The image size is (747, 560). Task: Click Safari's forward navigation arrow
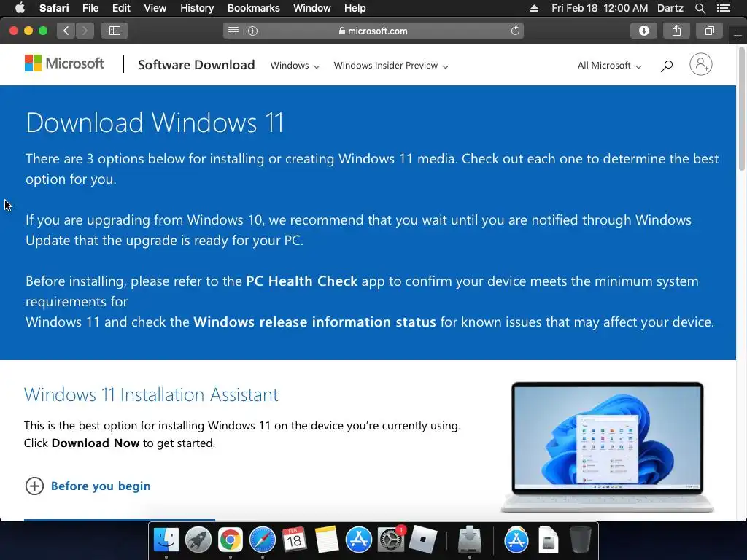[x=85, y=31]
